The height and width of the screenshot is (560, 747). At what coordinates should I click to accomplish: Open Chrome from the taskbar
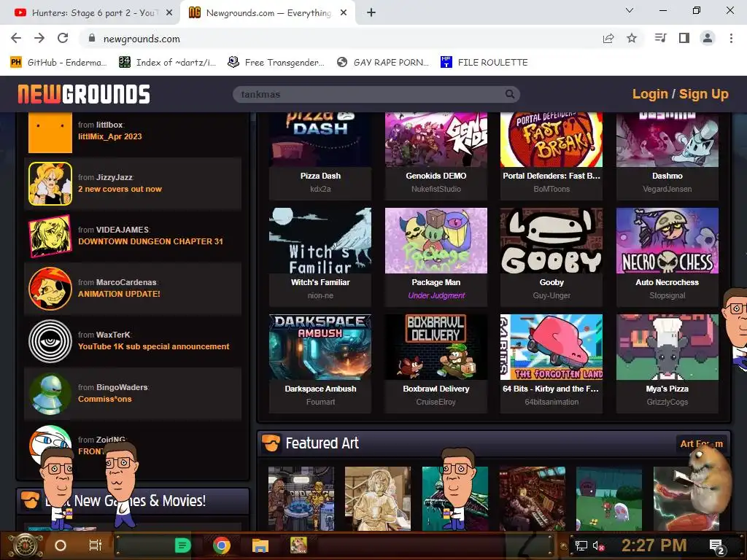222,545
